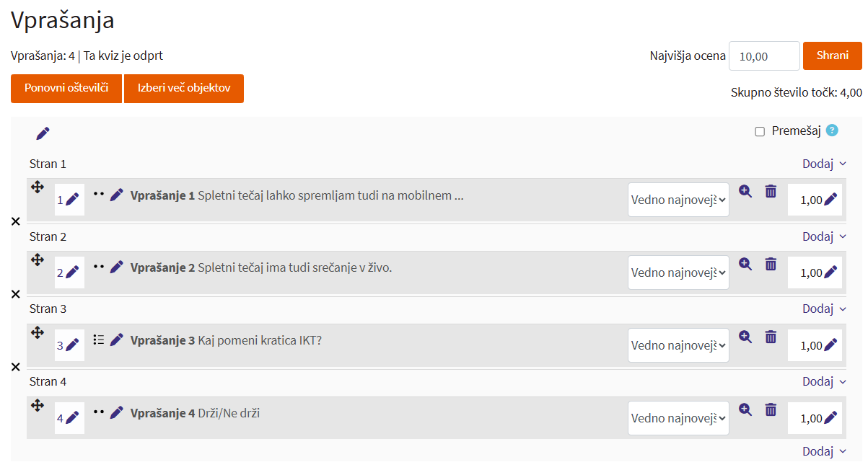Viewport: 868px width, 470px height.
Task: Remove page break below Vprašanje 1
Action: [x=16, y=221]
